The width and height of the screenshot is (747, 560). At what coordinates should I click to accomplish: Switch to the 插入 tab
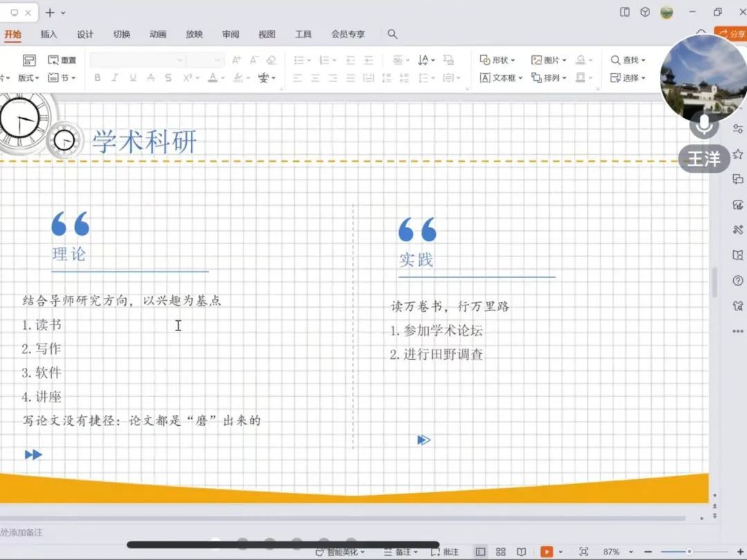tap(49, 34)
